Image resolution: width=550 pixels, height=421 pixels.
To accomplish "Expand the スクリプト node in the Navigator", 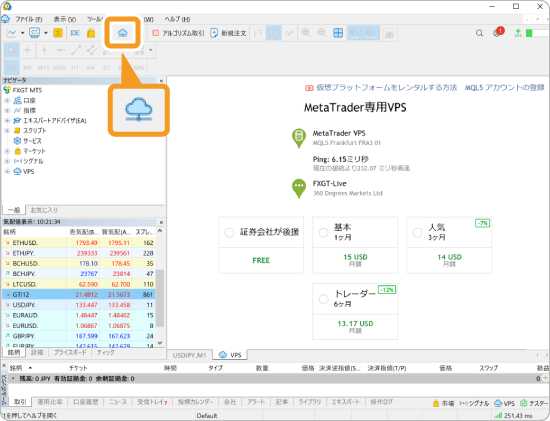I will point(7,131).
